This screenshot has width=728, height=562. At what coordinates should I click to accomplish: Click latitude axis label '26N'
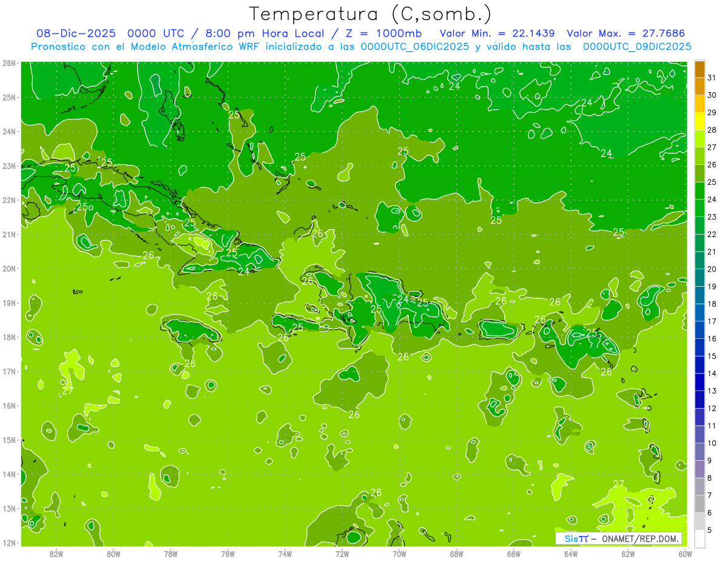(9, 63)
